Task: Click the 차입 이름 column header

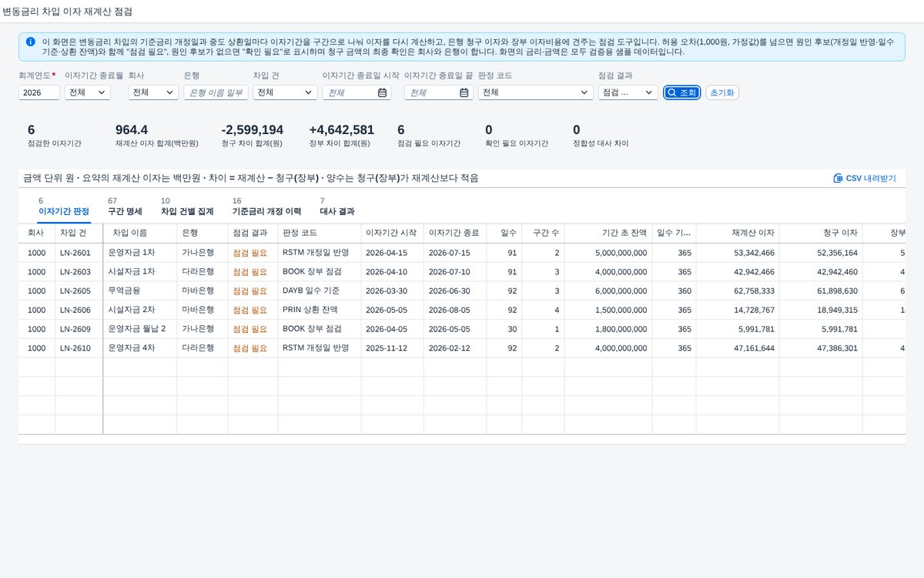Action: click(x=140, y=233)
